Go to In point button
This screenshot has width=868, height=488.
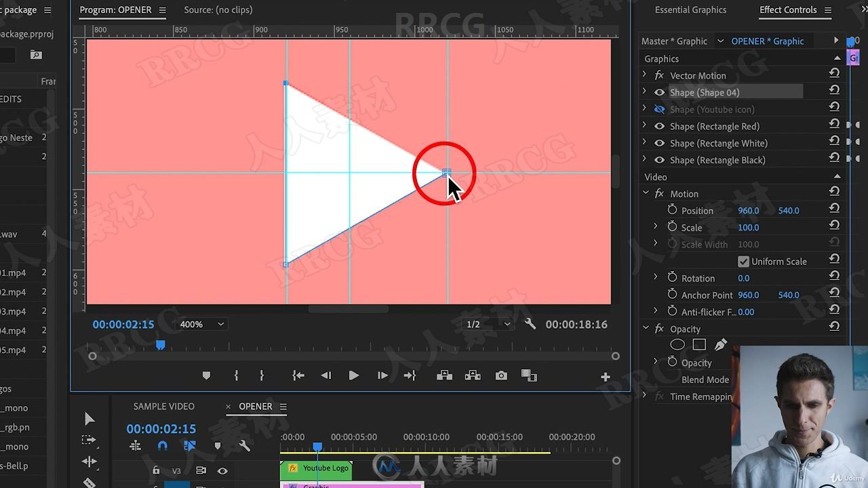click(298, 375)
